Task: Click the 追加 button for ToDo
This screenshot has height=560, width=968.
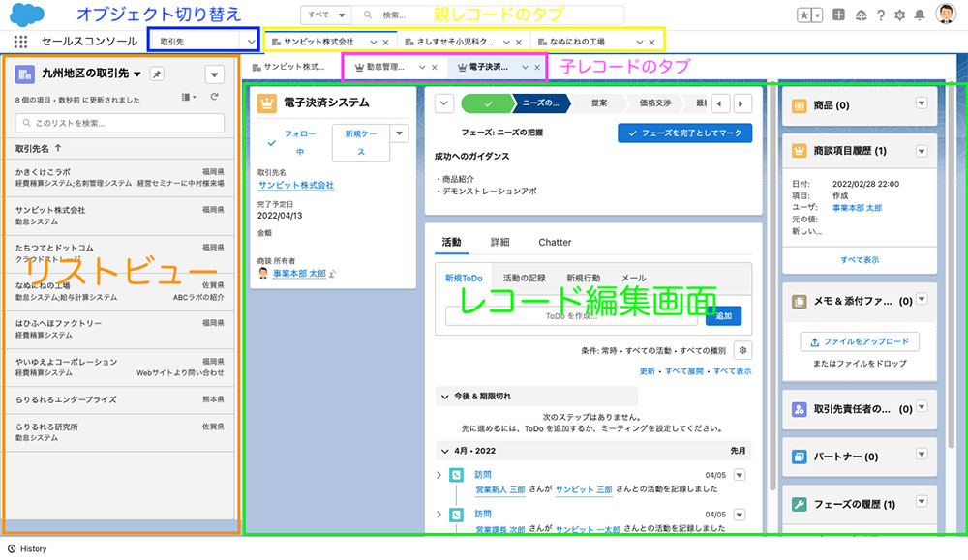Action: coord(723,315)
